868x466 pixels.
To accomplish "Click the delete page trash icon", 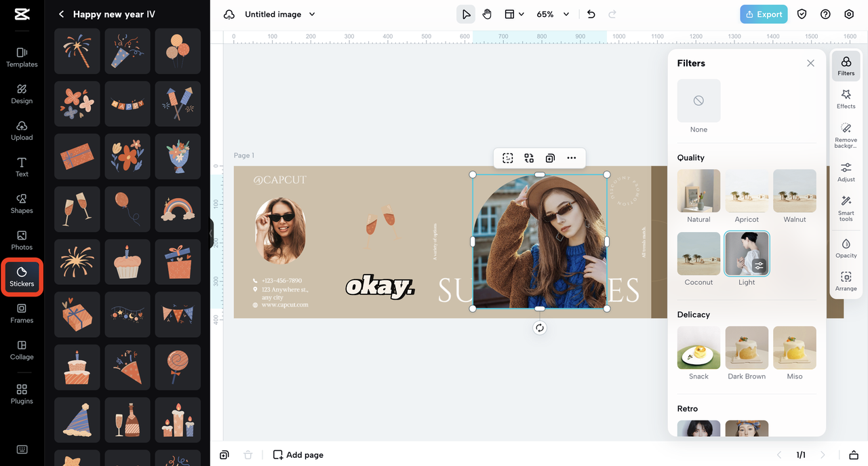I will click(248, 454).
